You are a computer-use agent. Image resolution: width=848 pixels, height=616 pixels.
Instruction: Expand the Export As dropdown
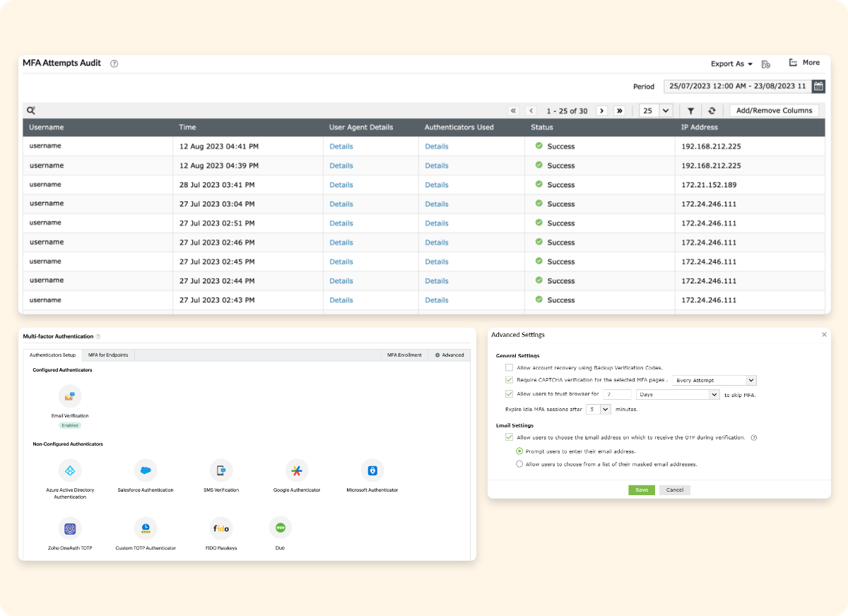tap(731, 64)
